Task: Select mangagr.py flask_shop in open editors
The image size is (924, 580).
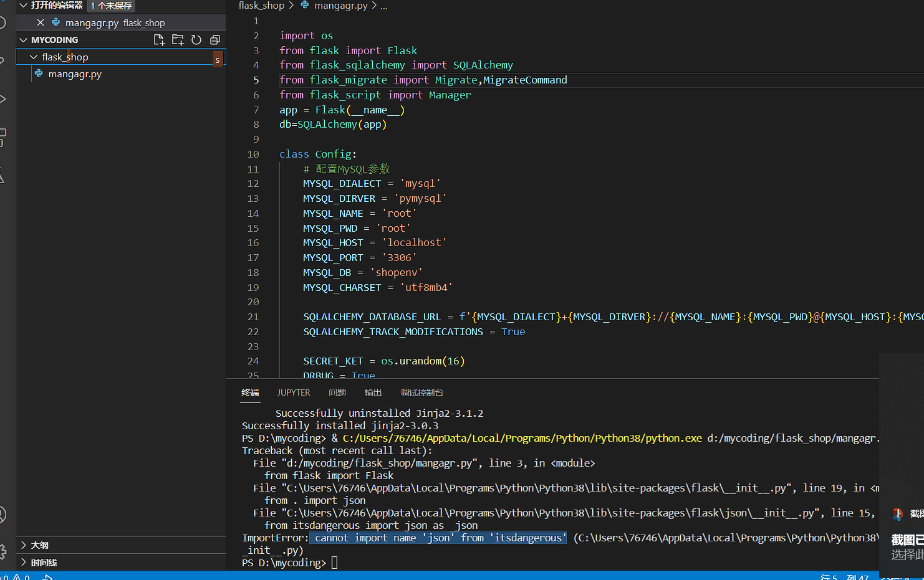Action: coord(121,22)
